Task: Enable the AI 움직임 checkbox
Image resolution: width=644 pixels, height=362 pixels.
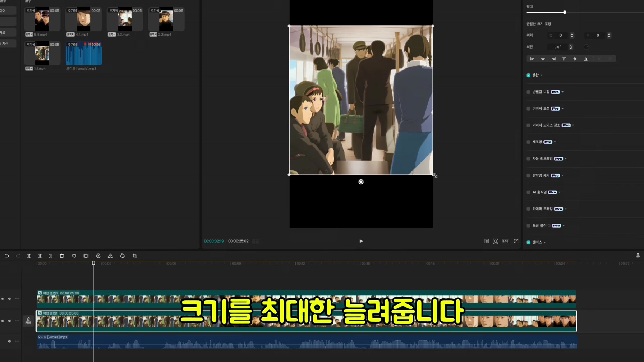Action: pyautogui.click(x=528, y=192)
